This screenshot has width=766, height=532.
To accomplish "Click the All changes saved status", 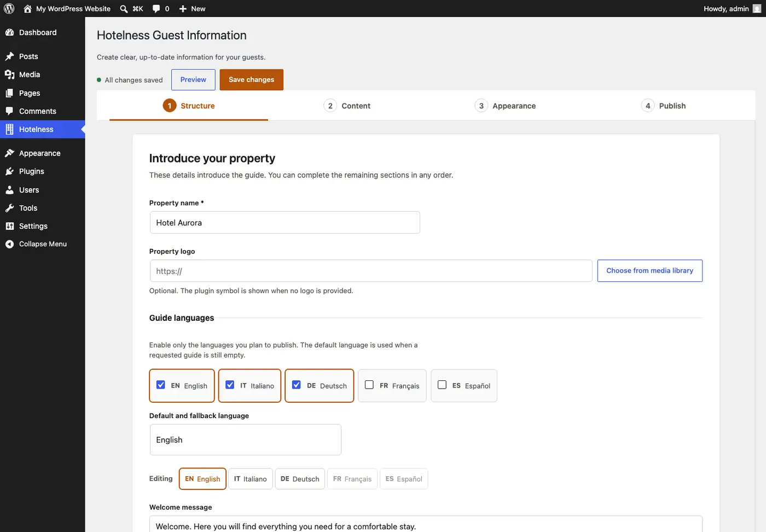I will (x=130, y=80).
